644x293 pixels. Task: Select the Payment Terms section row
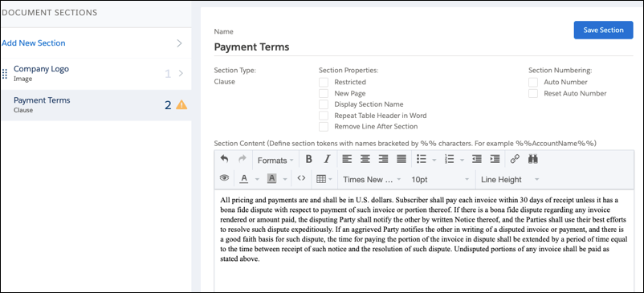point(96,105)
